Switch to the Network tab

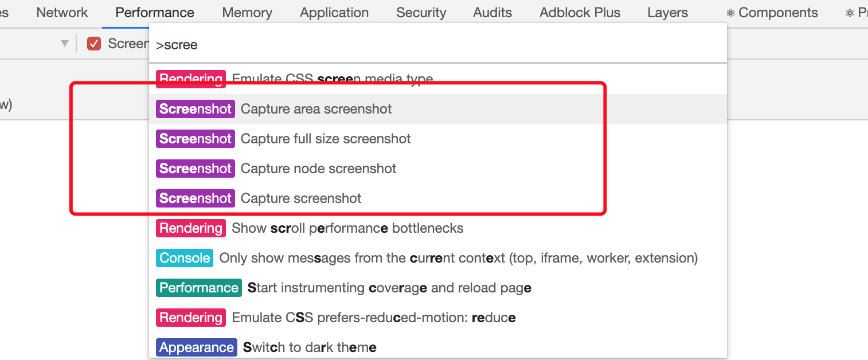[x=62, y=13]
